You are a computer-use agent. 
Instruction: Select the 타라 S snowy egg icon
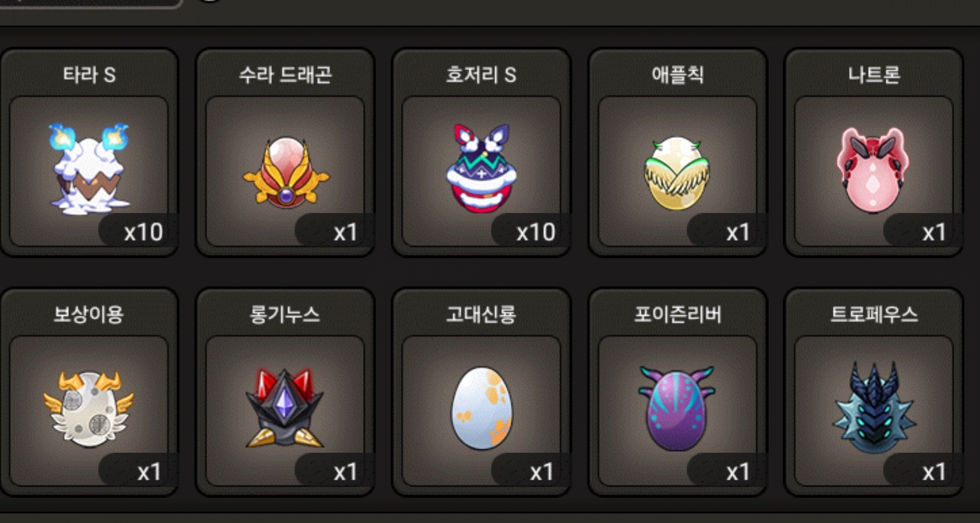pyautogui.click(x=89, y=169)
